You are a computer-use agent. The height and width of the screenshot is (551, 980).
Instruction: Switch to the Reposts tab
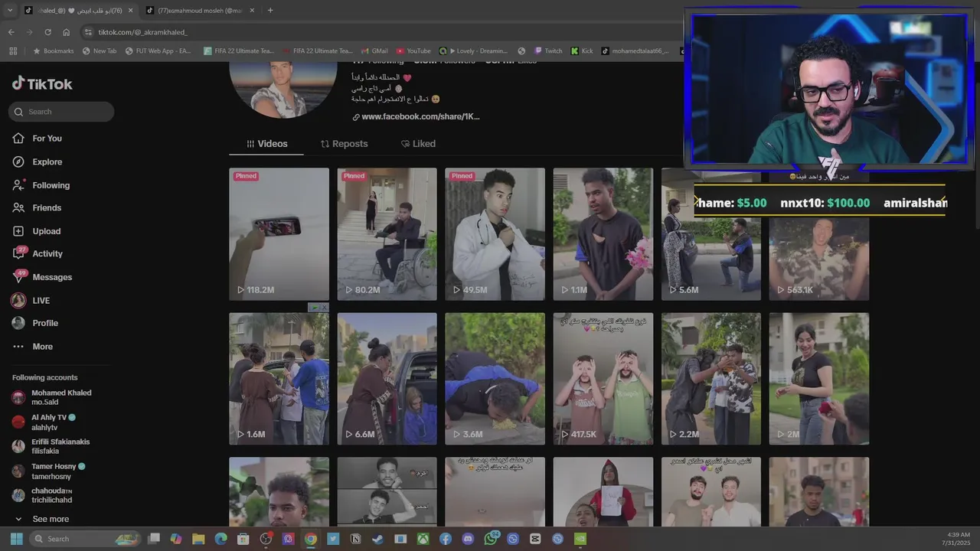[x=344, y=144]
